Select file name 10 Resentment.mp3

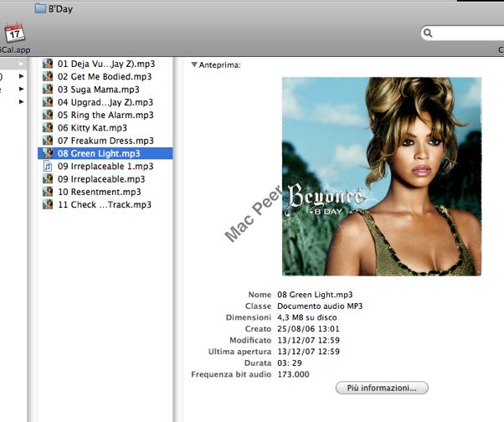coord(100,193)
